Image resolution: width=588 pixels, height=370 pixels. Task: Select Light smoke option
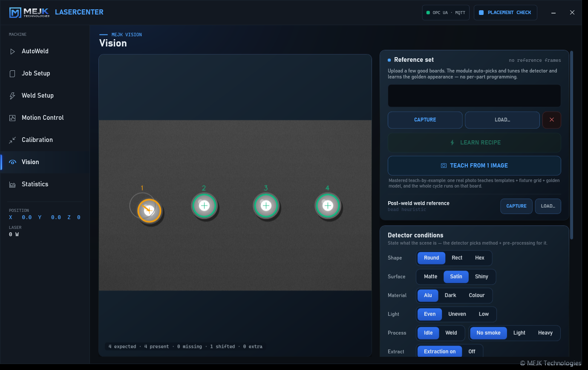click(x=519, y=333)
